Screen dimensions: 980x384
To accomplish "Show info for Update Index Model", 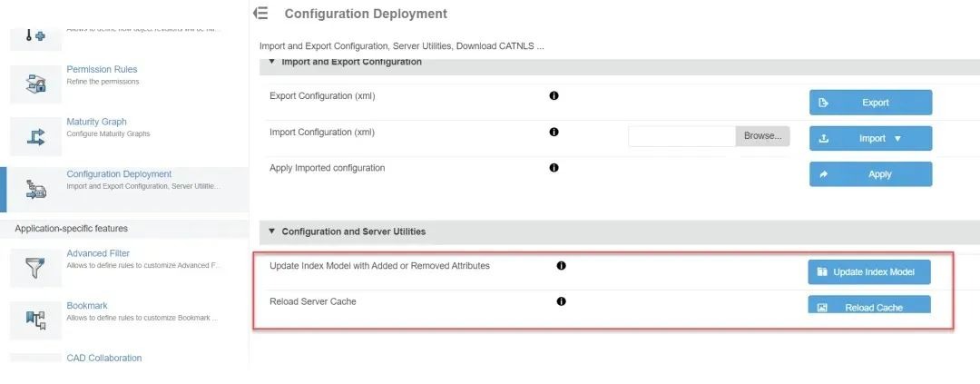I will pos(561,266).
